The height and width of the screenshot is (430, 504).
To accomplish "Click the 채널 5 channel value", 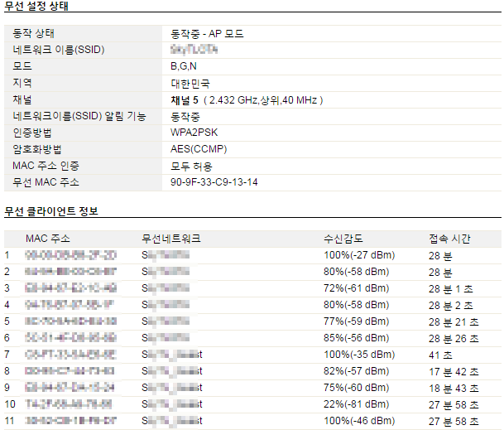I will tap(247, 100).
